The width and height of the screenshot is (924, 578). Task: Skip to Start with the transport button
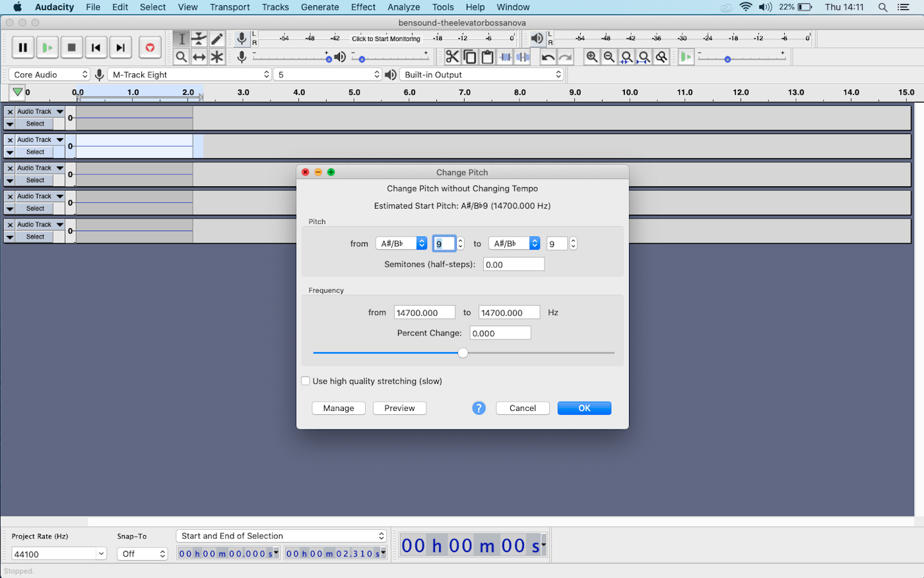[x=96, y=48]
